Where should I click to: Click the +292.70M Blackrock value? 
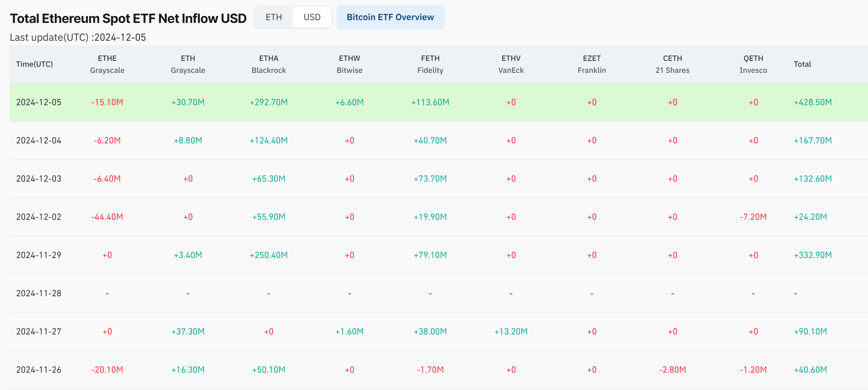pyautogui.click(x=269, y=102)
